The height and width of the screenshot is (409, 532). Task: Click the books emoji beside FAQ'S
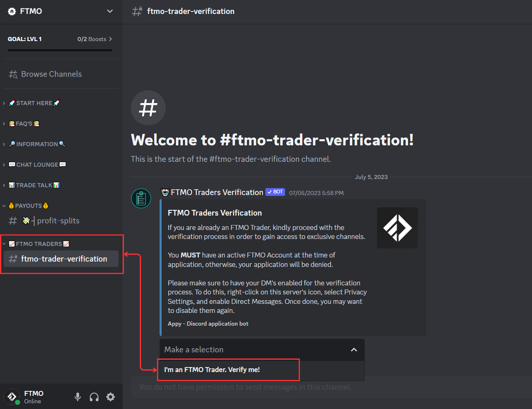(12, 124)
